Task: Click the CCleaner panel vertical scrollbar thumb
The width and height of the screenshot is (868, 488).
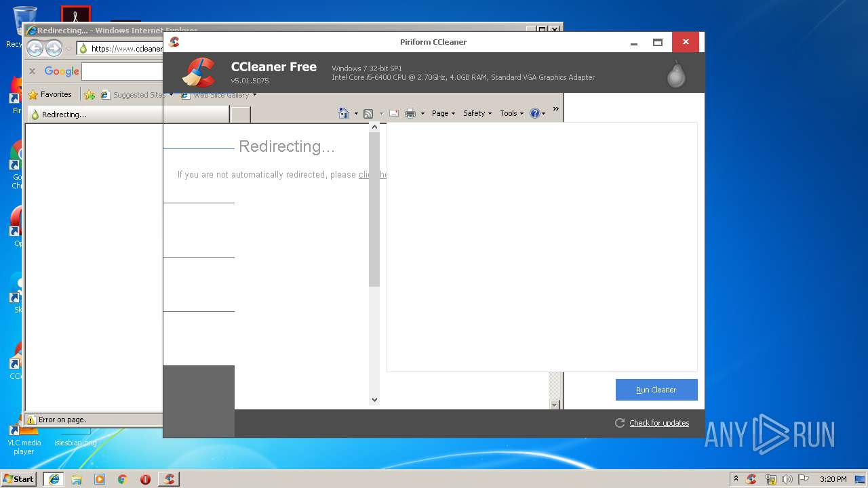Action: 374,209
